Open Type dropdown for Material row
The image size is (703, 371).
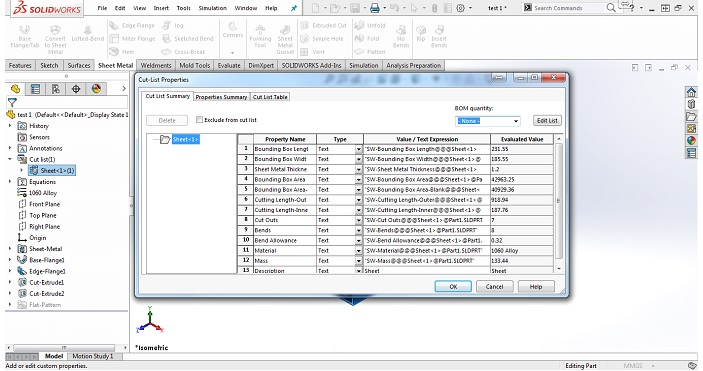[x=358, y=251]
